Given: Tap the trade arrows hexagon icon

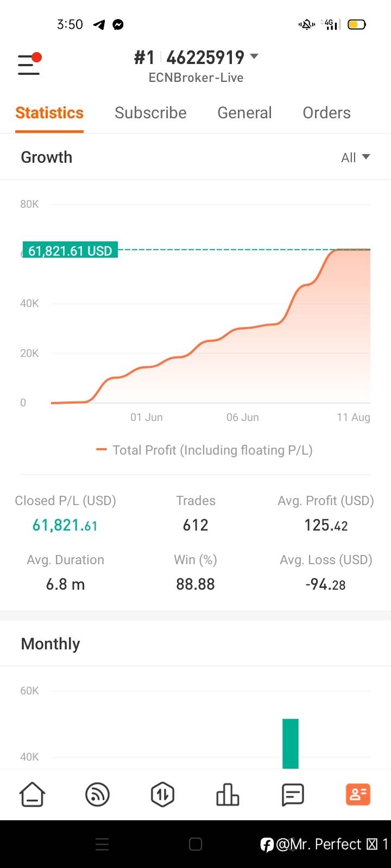Looking at the screenshot, I should 162,795.
